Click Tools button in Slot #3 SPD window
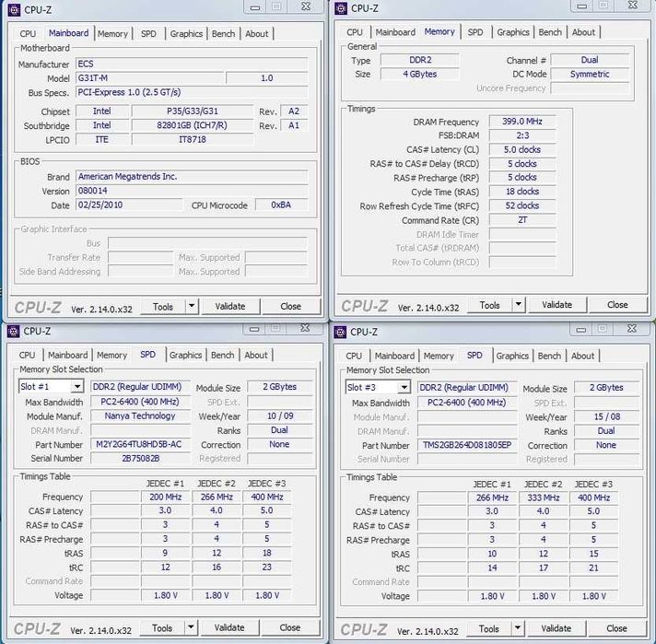Screen dimensions: 656x644 (x=488, y=628)
